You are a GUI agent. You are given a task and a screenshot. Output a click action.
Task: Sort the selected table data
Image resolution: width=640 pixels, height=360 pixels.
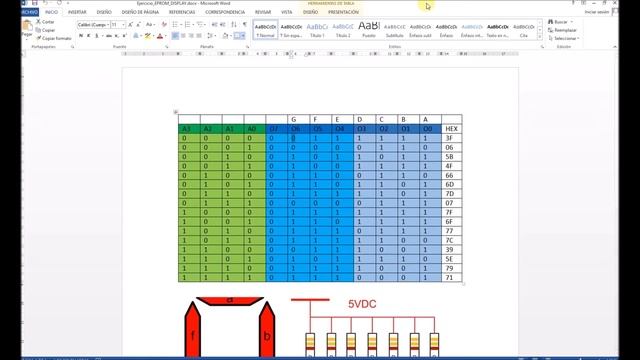click(234, 25)
